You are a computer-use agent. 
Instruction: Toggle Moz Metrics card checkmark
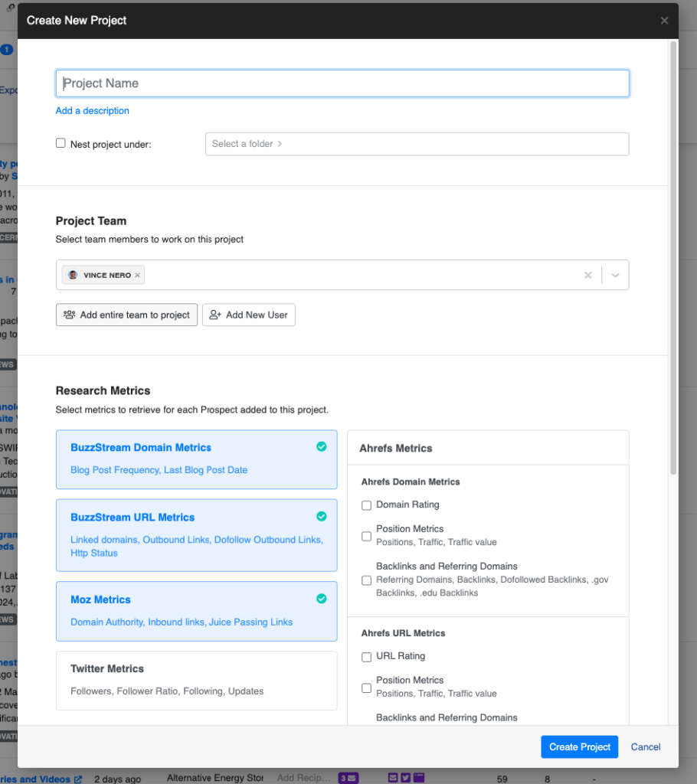(x=321, y=599)
